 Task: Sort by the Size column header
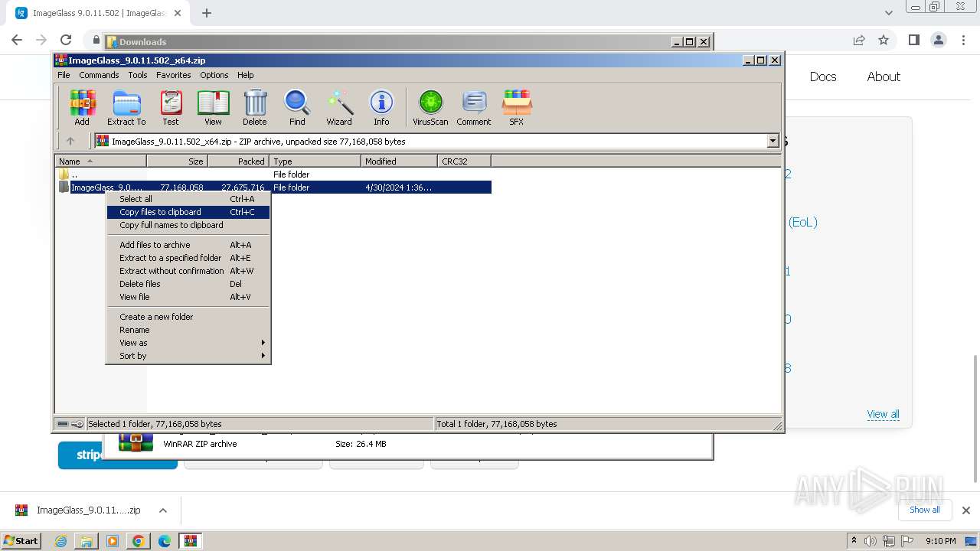point(177,161)
